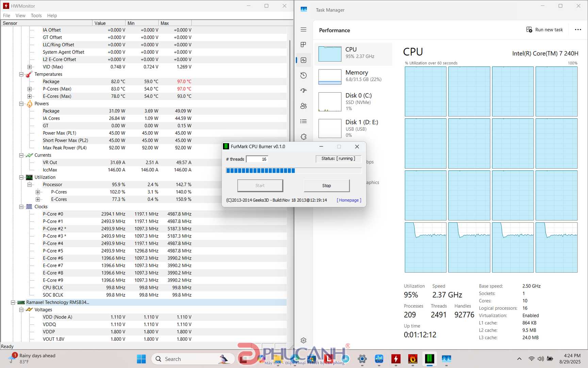Open HWMonitor Help menu
The width and height of the screenshot is (588, 368).
pos(52,16)
